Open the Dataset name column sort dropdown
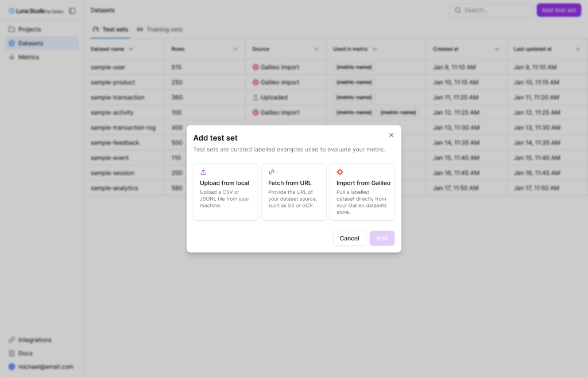This screenshot has height=378, width=588. (131, 49)
